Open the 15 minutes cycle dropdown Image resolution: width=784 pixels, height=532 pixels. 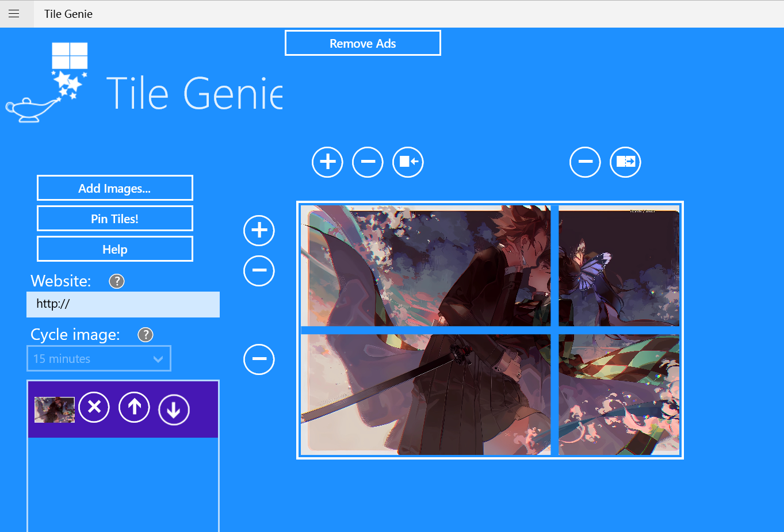click(x=99, y=358)
